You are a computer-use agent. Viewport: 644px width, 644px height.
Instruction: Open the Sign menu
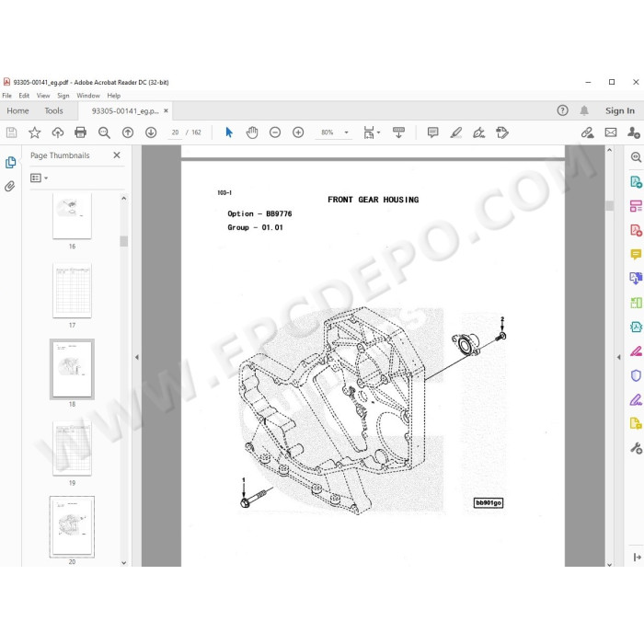pyautogui.click(x=63, y=96)
